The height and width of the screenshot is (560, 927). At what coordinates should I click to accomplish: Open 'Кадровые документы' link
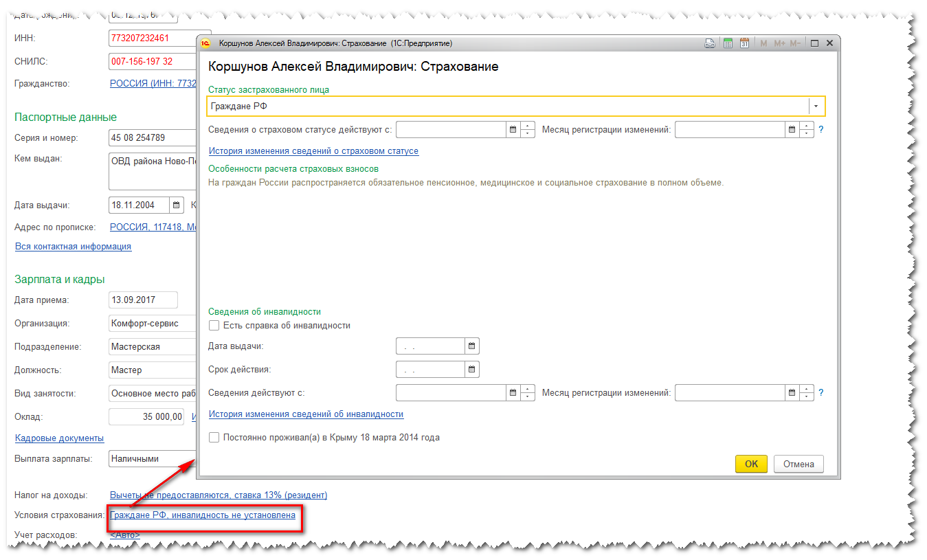pos(59,438)
